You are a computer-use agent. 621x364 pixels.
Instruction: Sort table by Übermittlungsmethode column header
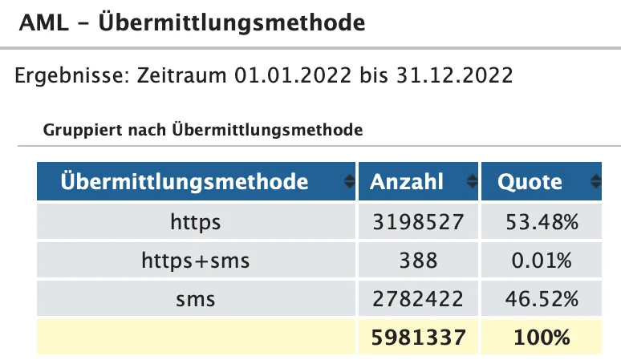click(185, 182)
